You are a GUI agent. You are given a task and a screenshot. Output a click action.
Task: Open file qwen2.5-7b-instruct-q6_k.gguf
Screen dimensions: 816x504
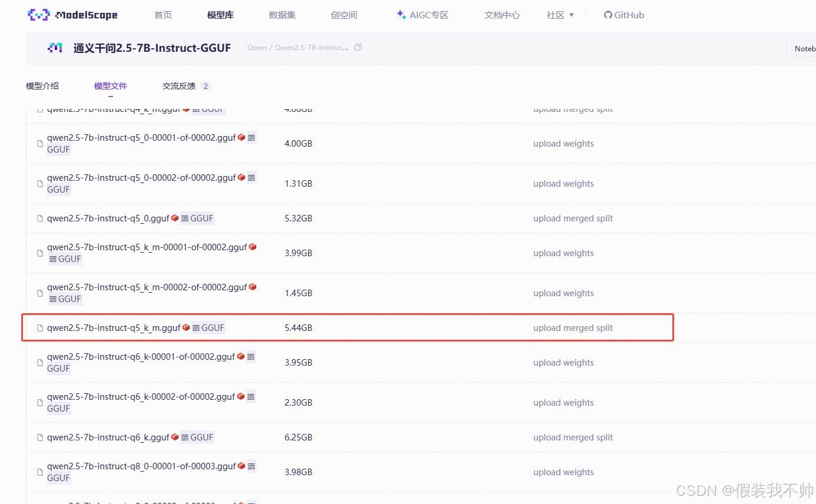point(108,437)
